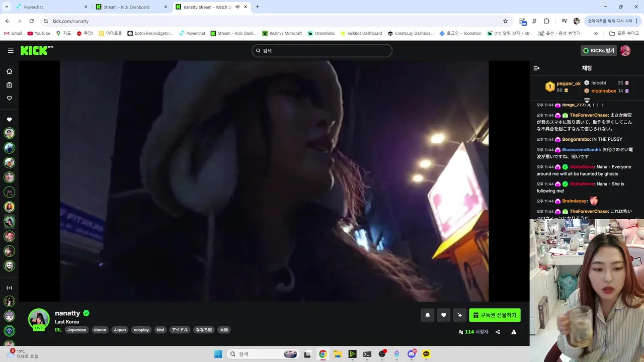Click the KICKs 받기 button
Screen dimensions: 644x362
coord(598,51)
